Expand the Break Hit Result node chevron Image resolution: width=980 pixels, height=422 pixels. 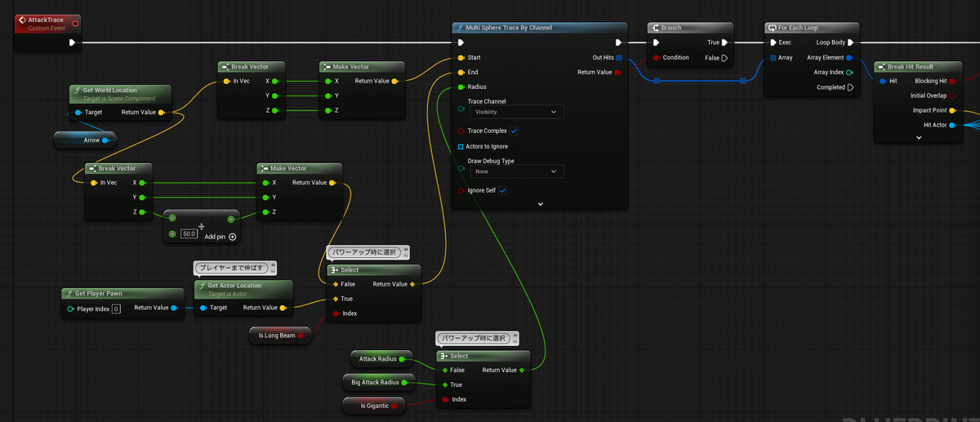tap(919, 138)
